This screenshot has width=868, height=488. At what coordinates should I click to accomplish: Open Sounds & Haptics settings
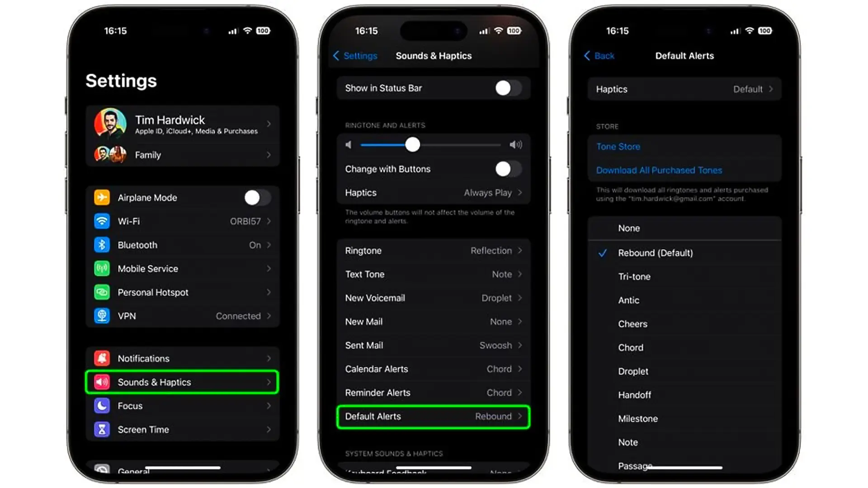point(183,382)
